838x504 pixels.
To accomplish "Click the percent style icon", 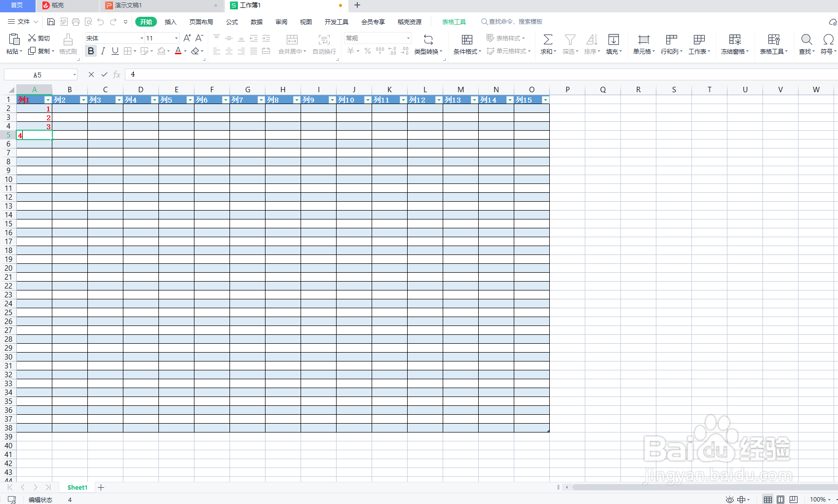I will click(367, 51).
